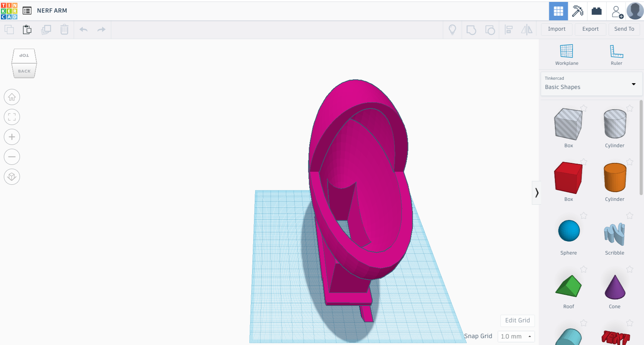
Task: Favorite the Scribble with its star
Action: [630, 216]
